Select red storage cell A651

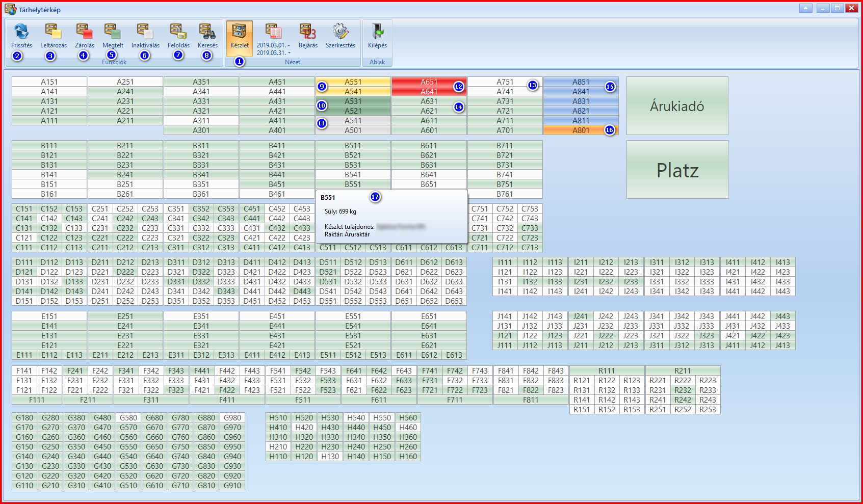point(429,82)
